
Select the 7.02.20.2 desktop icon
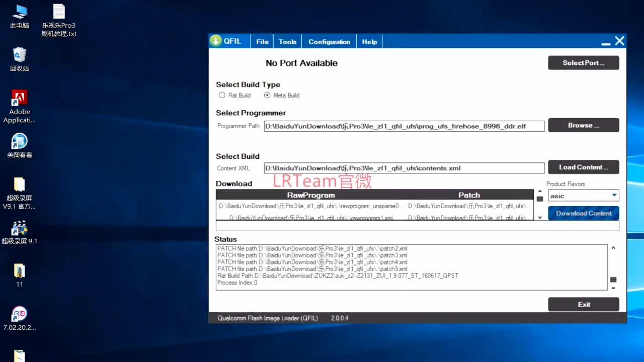click(20, 319)
